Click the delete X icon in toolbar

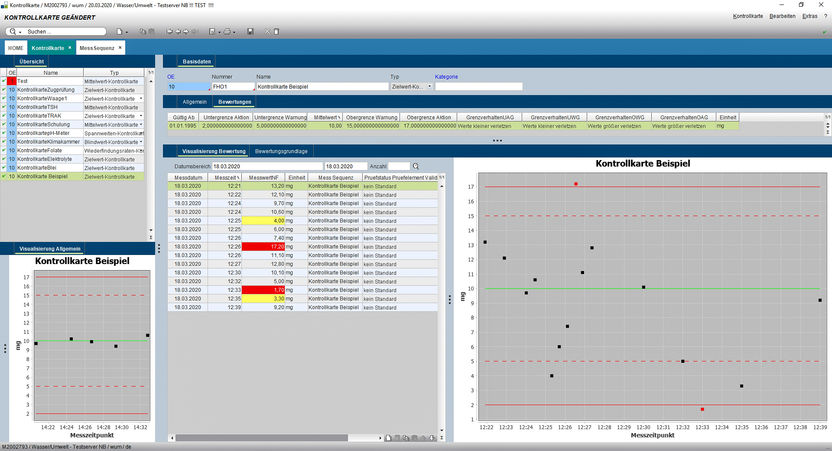click(267, 32)
